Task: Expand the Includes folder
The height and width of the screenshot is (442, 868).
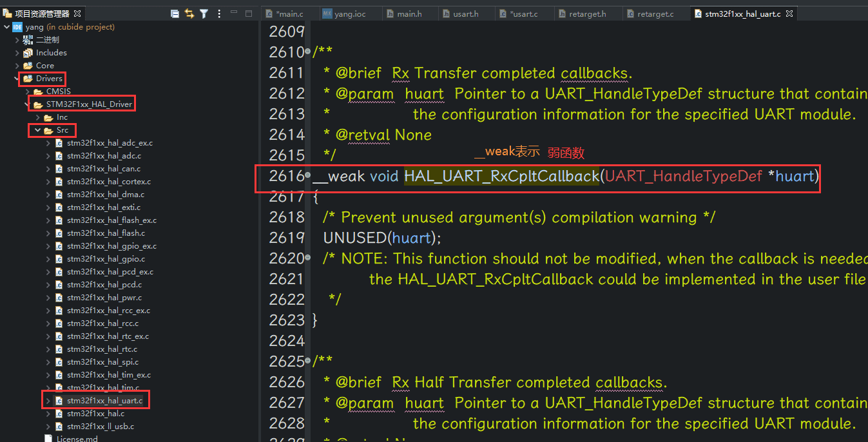Action: pyautogui.click(x=17, y=53)
